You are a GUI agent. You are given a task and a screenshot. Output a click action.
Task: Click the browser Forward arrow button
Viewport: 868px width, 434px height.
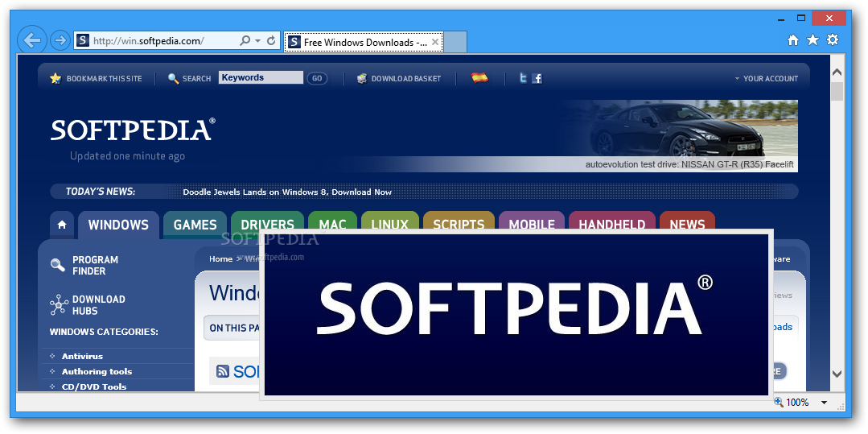point(60,40)
